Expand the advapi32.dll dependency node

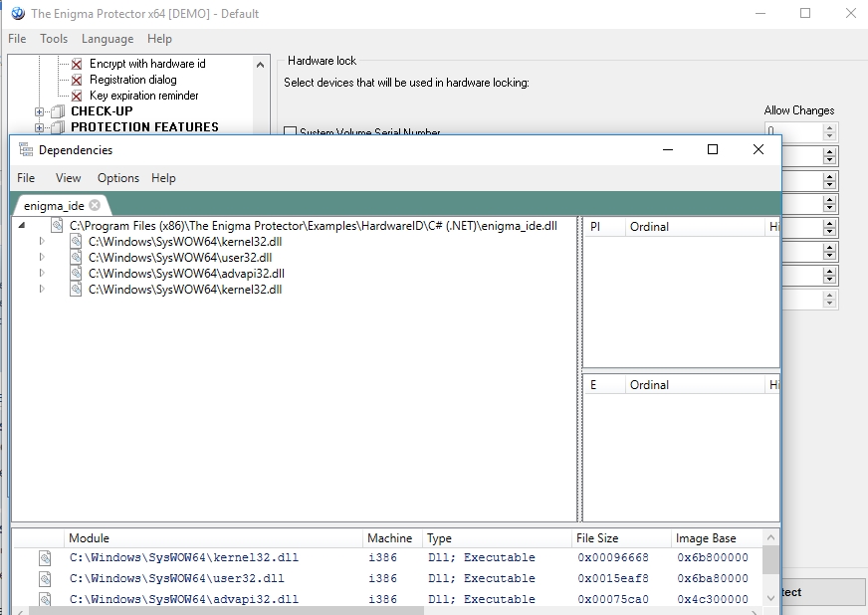42,273
